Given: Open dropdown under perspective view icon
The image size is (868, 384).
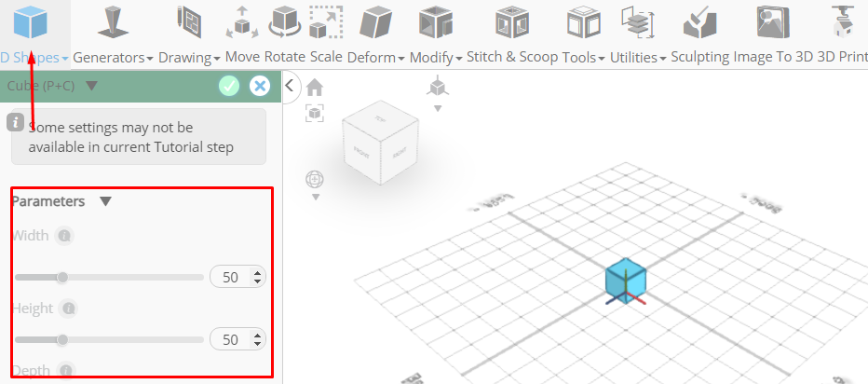Looking at the screenshot, I should (438, 108).
